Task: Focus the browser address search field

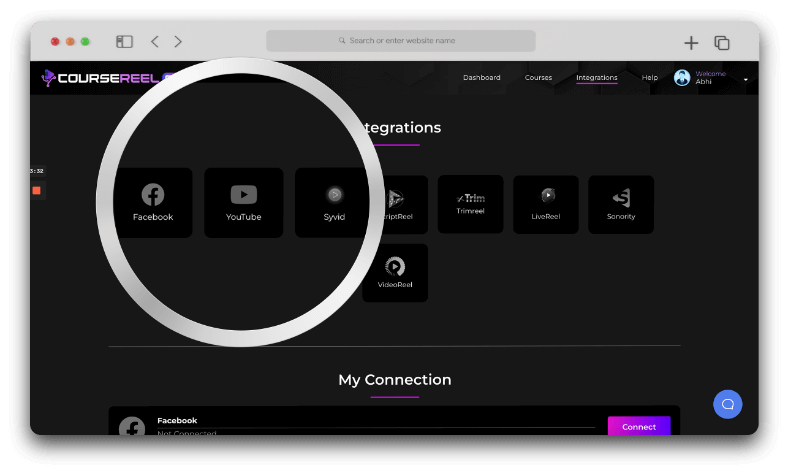Action: (401, 41)
